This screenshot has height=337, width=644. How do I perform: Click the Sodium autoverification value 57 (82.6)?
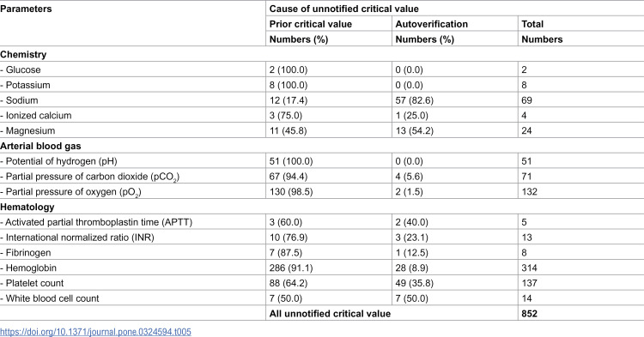pos(415,100)
